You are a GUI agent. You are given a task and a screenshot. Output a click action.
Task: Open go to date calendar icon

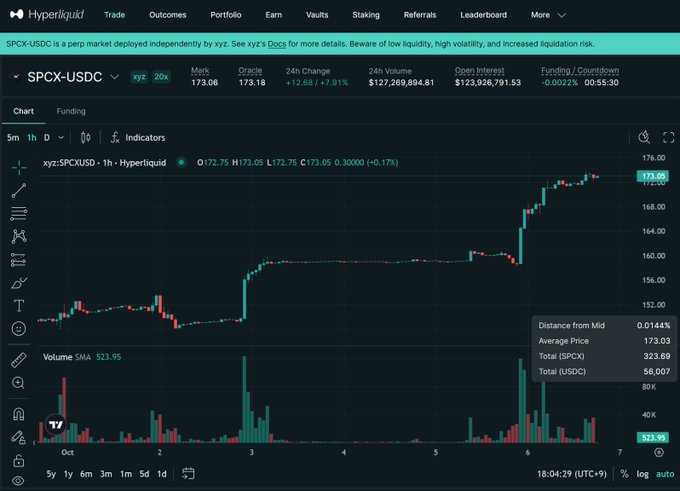pos(188,474)
